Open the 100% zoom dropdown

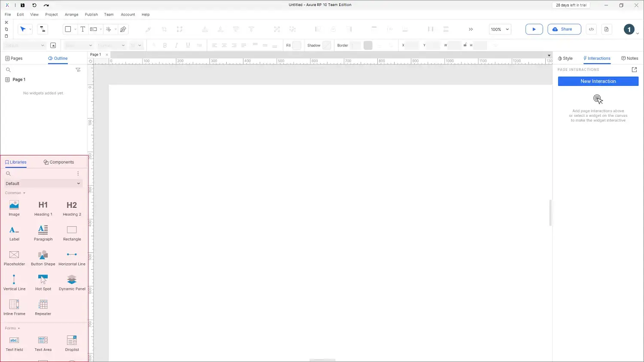coord(500,29)
